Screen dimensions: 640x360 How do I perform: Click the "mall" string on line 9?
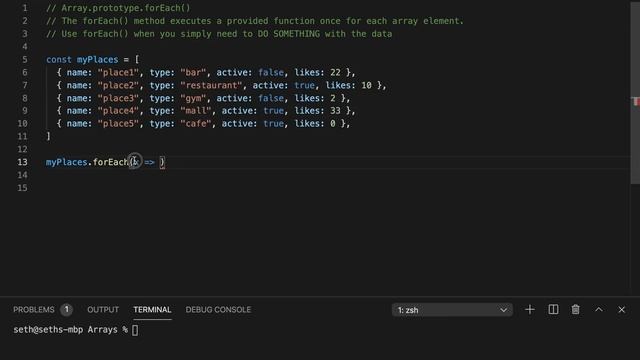tap(196, 111)
